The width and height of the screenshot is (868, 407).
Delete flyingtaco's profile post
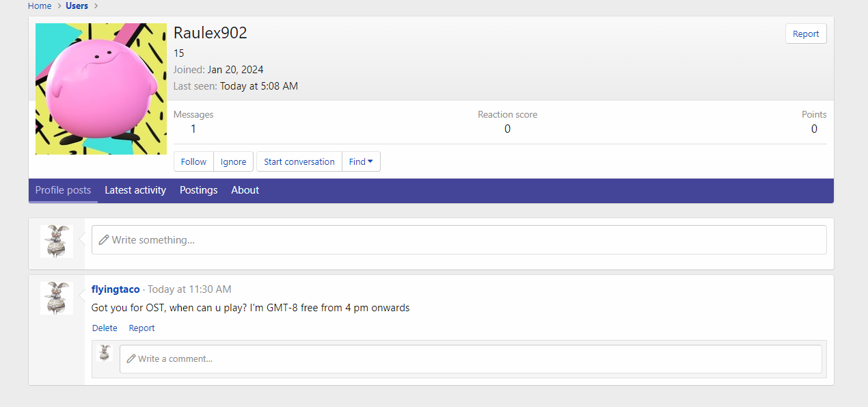[105, 328]
